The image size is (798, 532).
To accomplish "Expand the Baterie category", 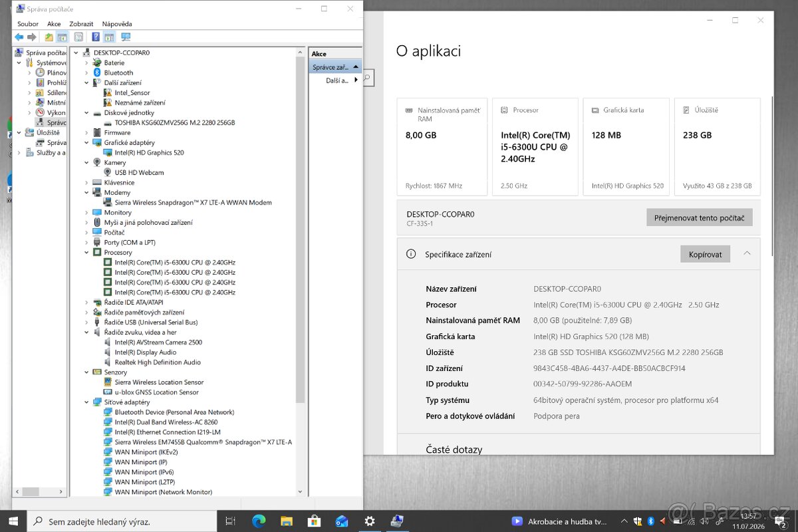I will (x=86, y=63).
